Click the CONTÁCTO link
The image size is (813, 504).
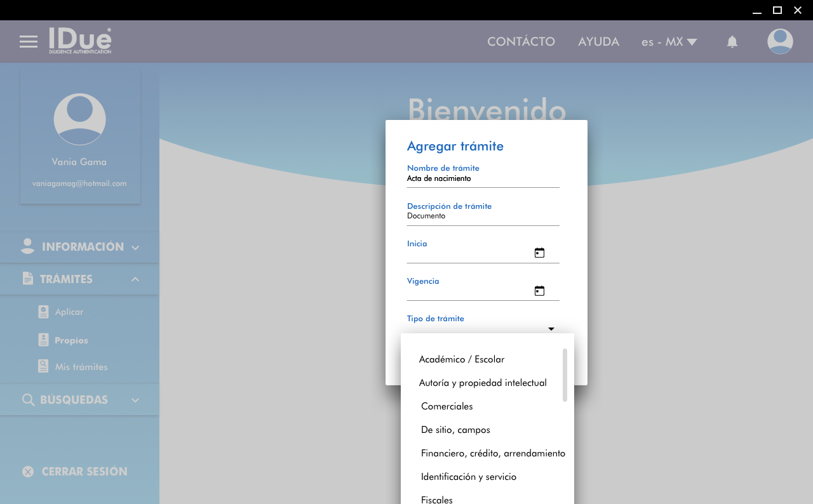click(521, 42)
